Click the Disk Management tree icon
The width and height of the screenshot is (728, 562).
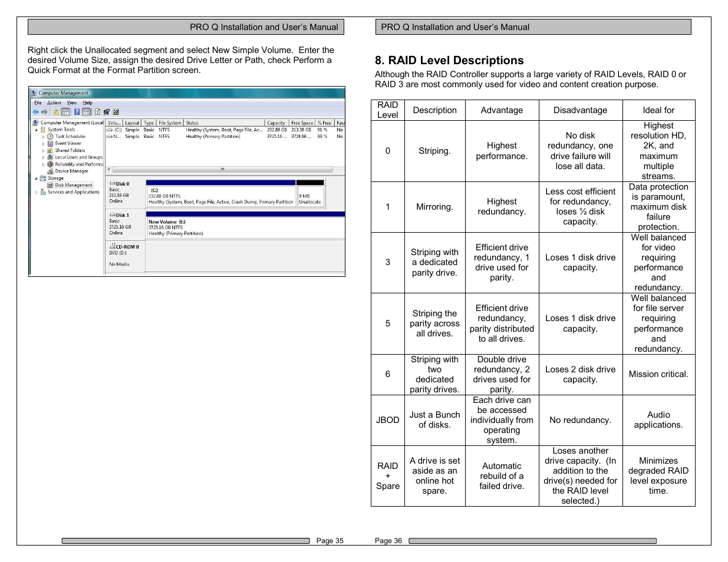pos(51,185)
